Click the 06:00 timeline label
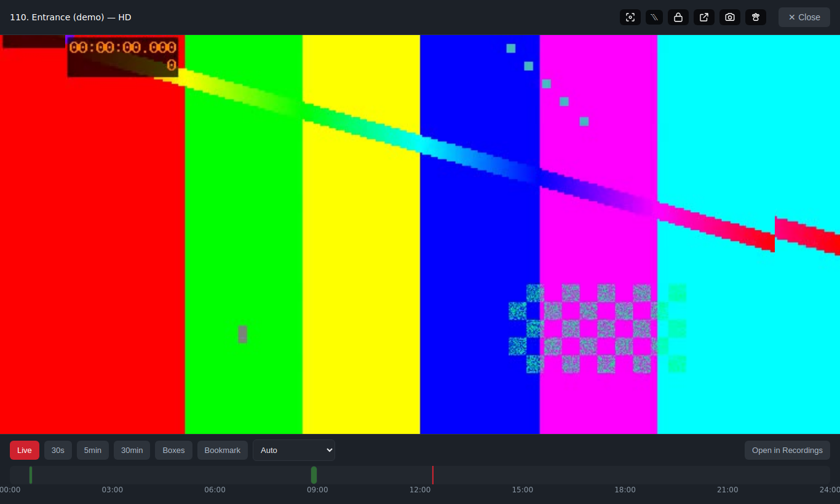The width and height of the screenshot is (840, 504). pyautogui.click(x=215, y=490)
